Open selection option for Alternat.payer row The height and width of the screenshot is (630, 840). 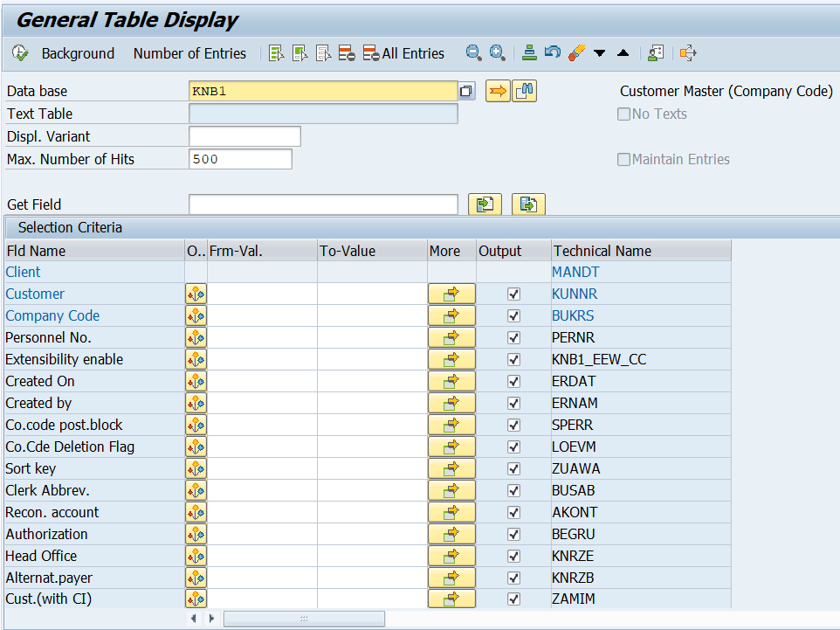[x=196, y=578]
